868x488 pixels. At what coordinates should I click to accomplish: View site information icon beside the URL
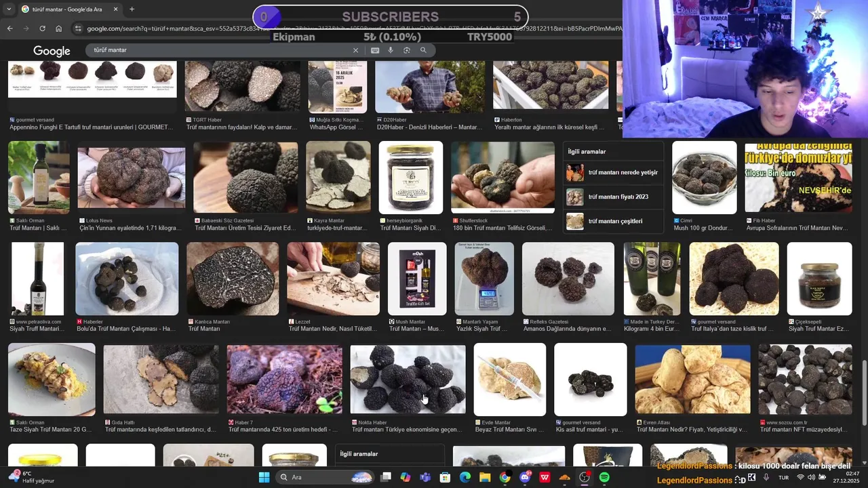[x=79, y=28]
